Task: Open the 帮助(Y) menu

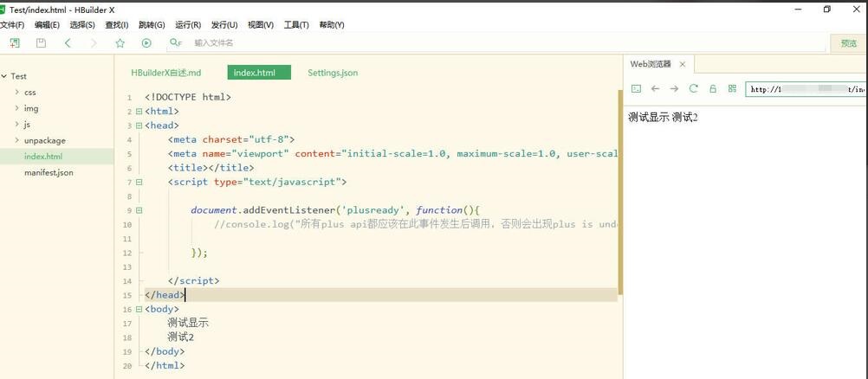Action: pos(332,25)
